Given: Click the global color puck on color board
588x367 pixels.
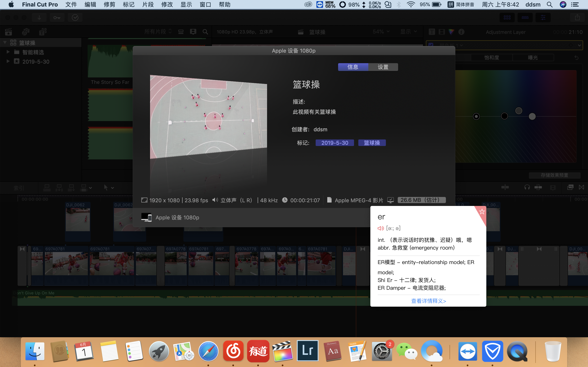Looking at the screenshot, I should (476, 116).
